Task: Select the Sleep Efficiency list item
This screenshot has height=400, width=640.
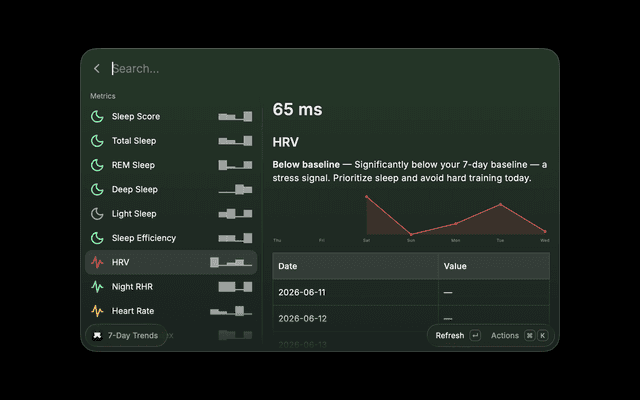Action: (x=171, y=238)
